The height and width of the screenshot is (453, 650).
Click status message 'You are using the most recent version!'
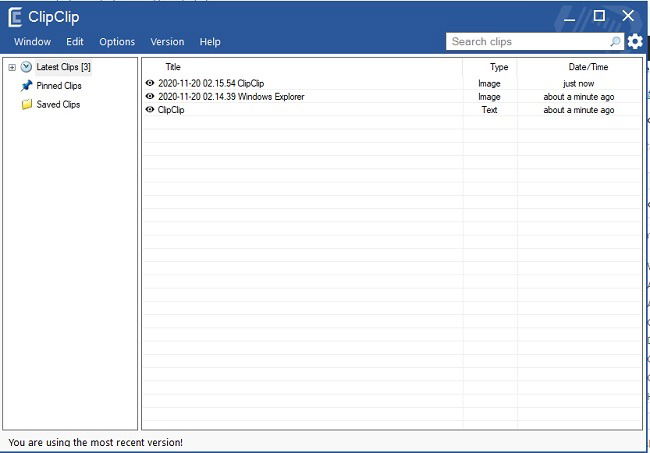[x=95, y=442]
